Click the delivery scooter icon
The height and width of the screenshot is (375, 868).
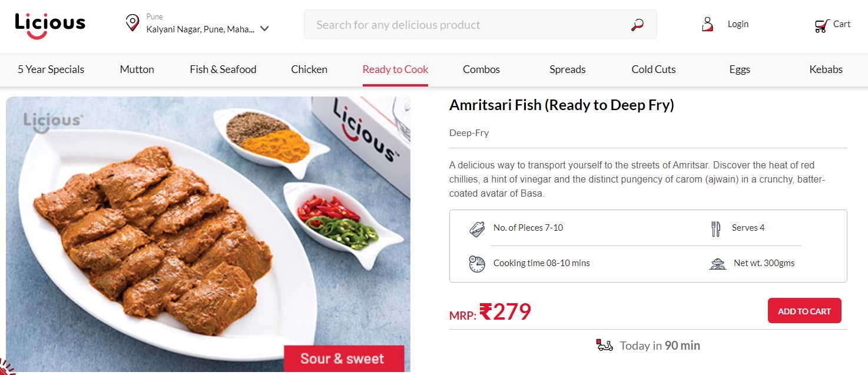coord(604,346)
